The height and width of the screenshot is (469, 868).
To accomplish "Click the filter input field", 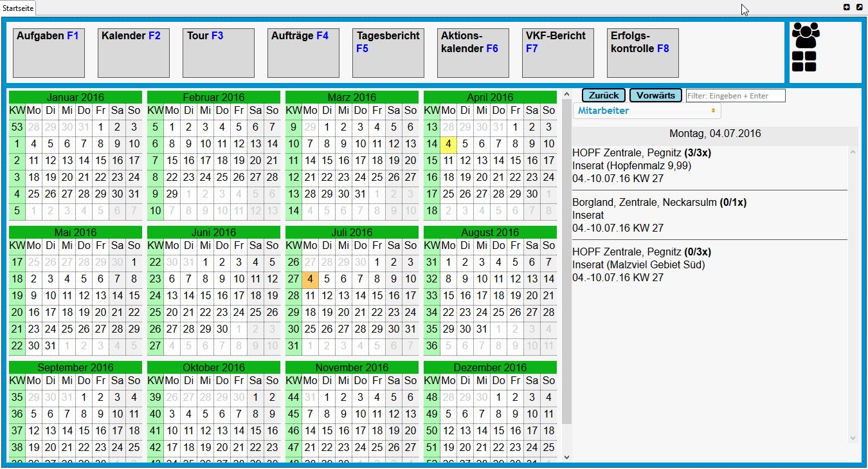I will tap(736, 96).
